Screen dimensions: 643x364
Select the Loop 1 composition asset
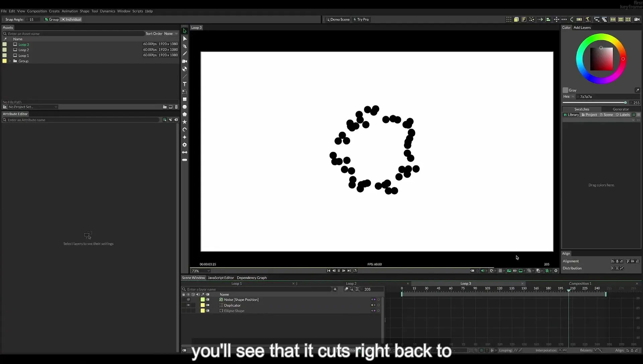coord(23,56)
